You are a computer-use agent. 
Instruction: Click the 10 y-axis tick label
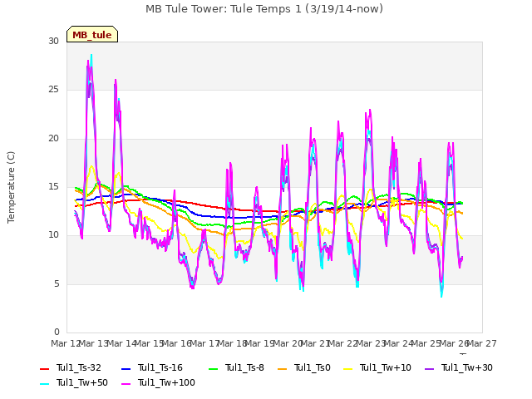[x=53, y=234]
